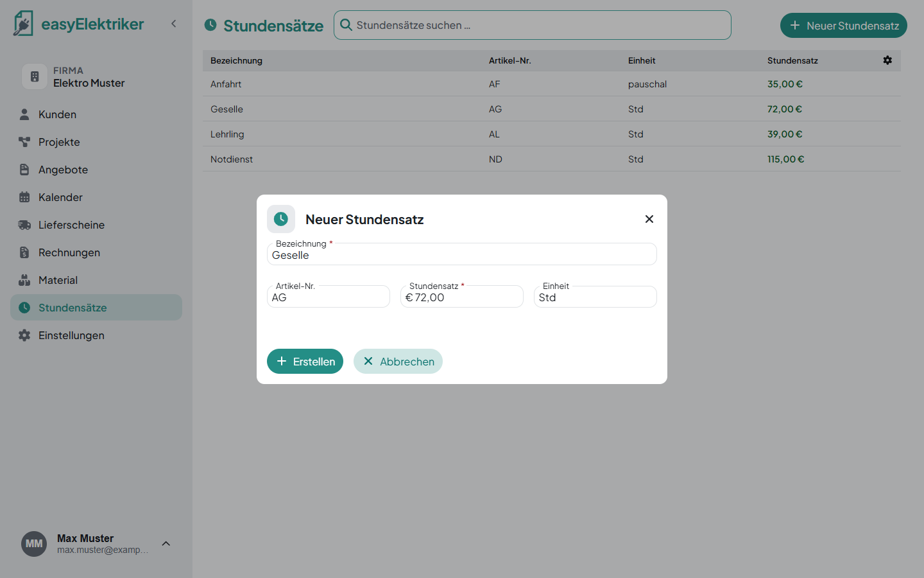Image resolution: width=924 pixels, height=578 pixels.
Task: Click the Erstellen button
Action: click(x=305, y=361)
